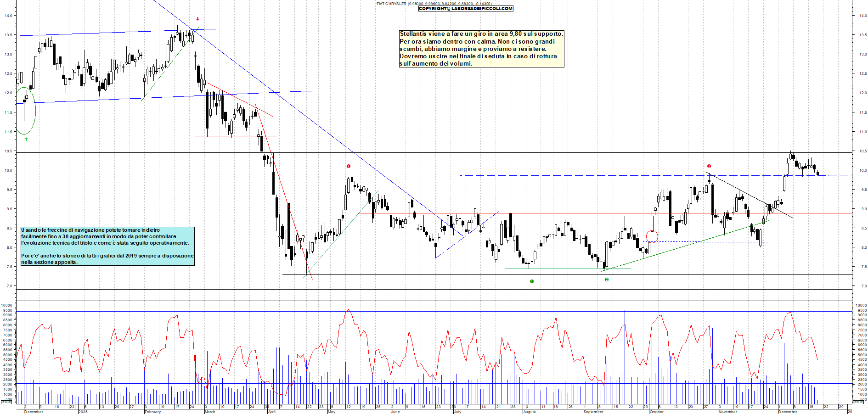Select the cyan navigation arrows info box

pos(107,246)
